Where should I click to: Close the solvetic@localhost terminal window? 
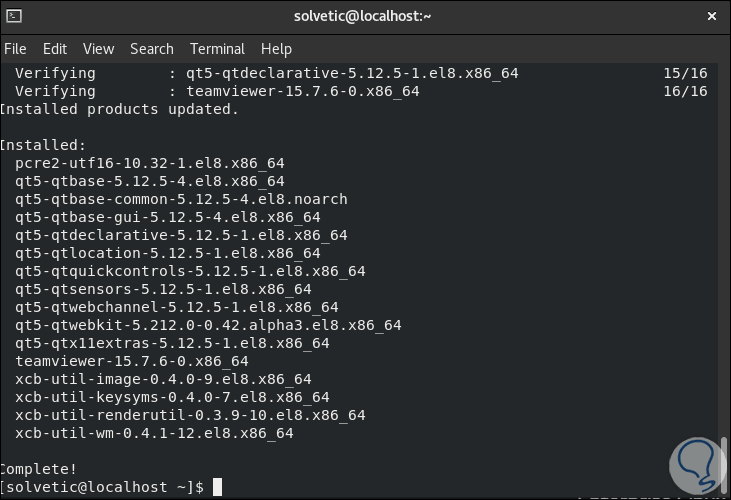point(710,16)
